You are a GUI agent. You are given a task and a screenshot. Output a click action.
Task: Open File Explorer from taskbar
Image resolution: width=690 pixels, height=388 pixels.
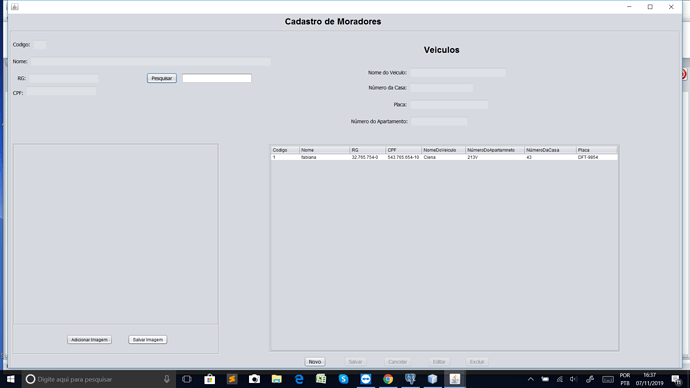pos(276,379)
